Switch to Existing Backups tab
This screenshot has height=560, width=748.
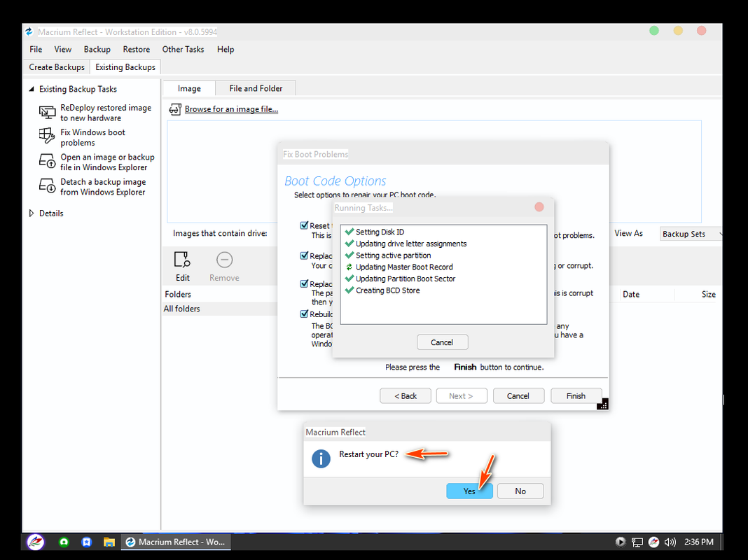pyautogui.click(x=125, y=67)
